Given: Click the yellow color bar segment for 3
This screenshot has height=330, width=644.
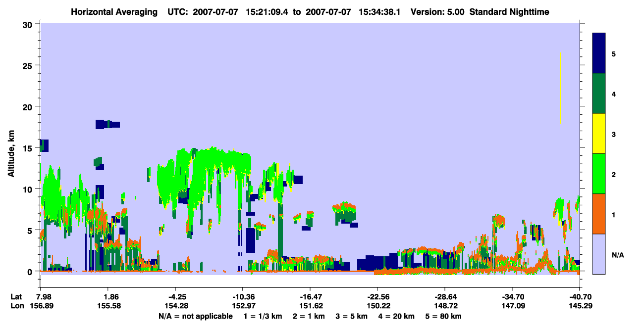Looking at the screenshot, I should [599, 134].
